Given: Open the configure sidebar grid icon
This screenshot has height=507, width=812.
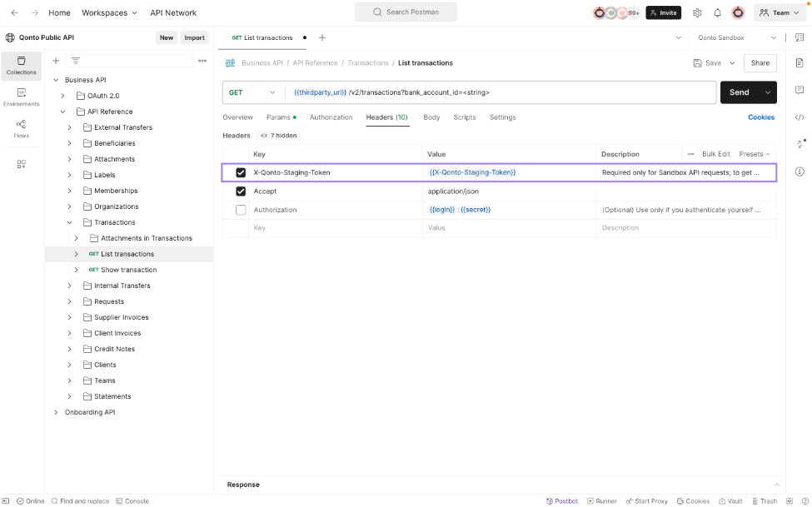Looking at the screenshot, I should pyautogui.click(x=21, y=164).
